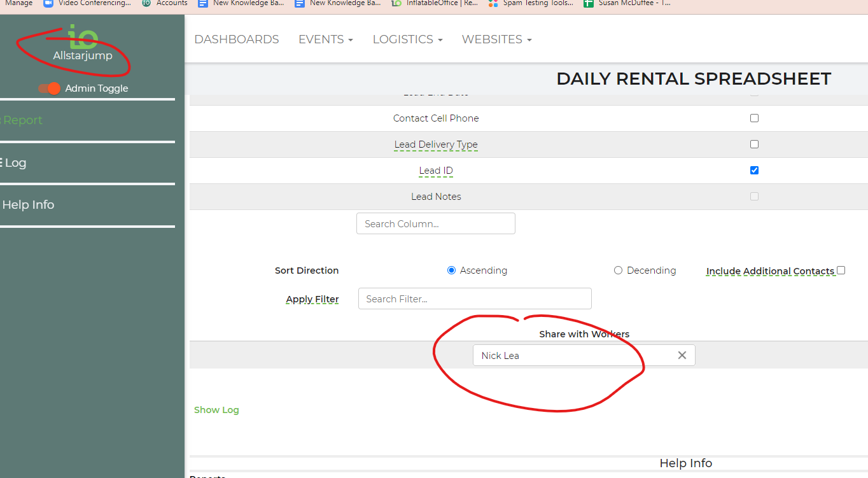Open the Spam Testing Tools bookmark
Viewport: 868px width, 478px height.
point(531,3)
